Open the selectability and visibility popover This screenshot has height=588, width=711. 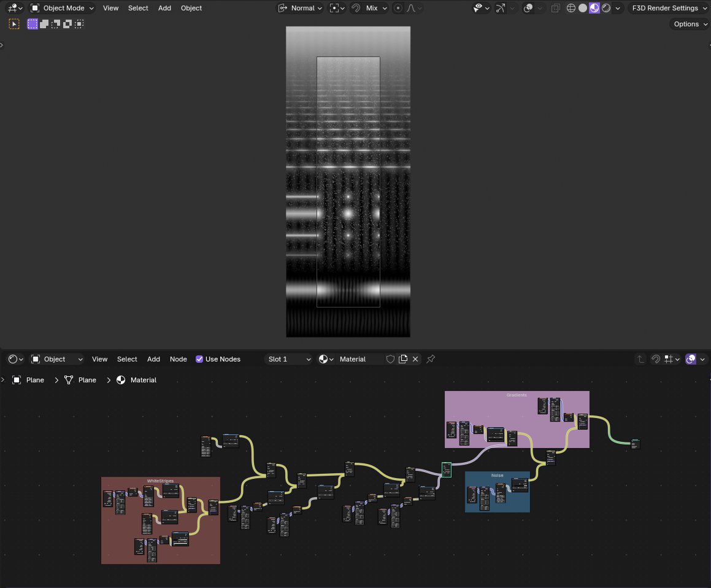tap(481, 8)
